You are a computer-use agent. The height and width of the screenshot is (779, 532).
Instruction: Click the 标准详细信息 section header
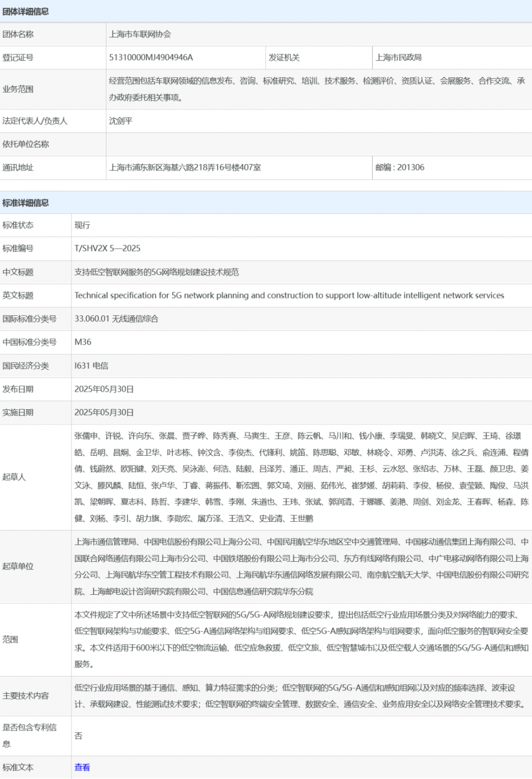click(x=26, y=203)
